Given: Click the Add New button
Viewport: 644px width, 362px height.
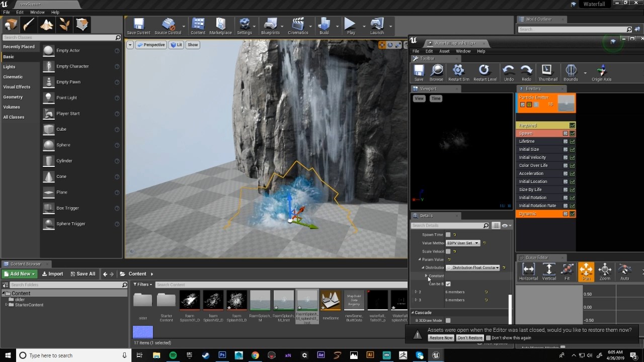Looking at the screenshot, I should point(19,274).
